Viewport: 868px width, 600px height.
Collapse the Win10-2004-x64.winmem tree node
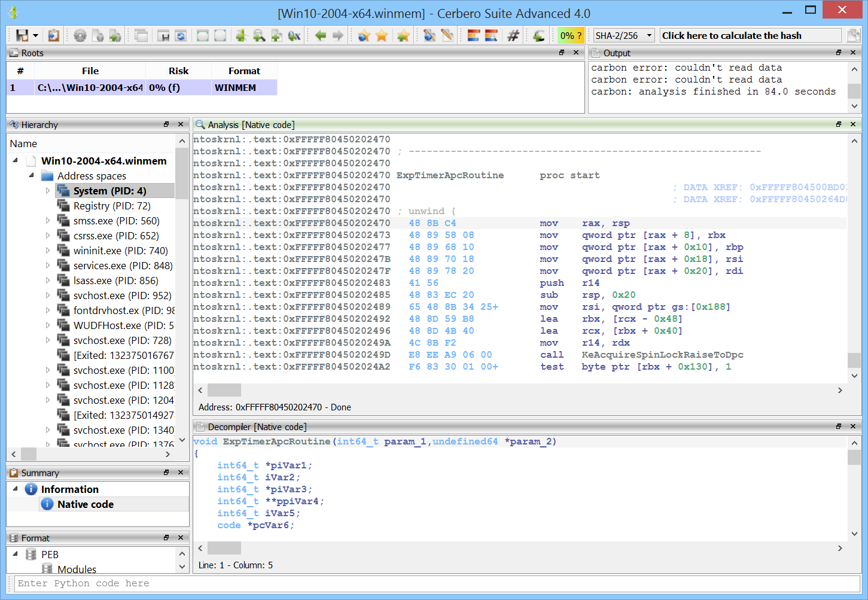[x=16, y=160]
